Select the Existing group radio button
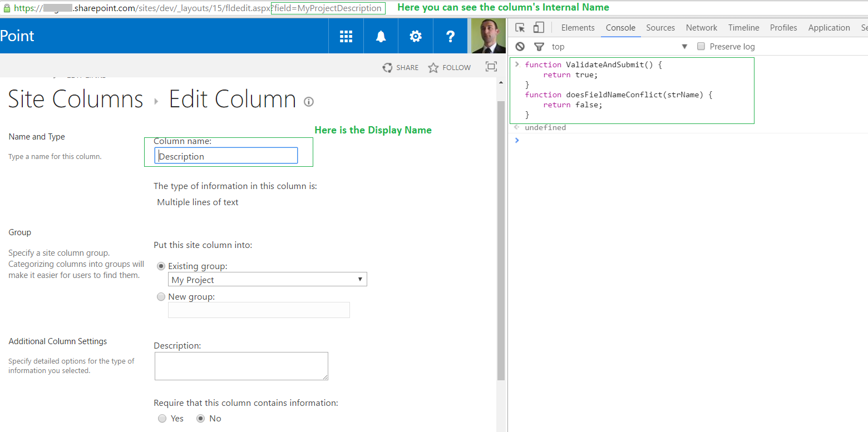Viewport: 868px width, 432px height. (161, 266)
